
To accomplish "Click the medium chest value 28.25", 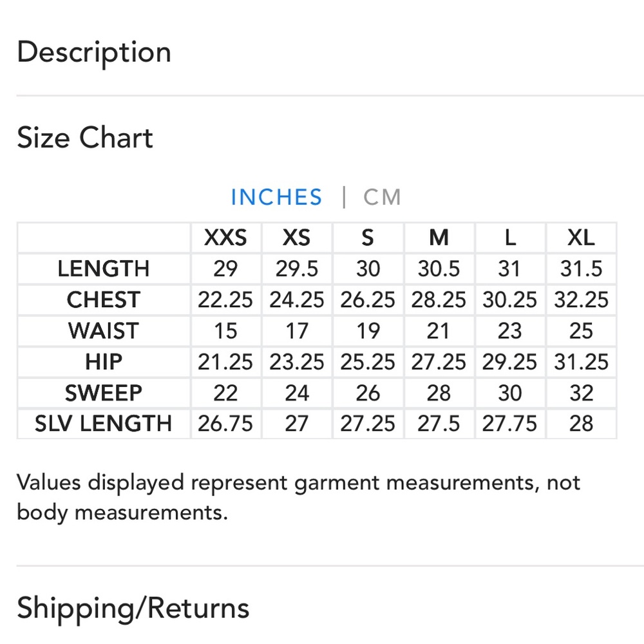I will point(439,299).
